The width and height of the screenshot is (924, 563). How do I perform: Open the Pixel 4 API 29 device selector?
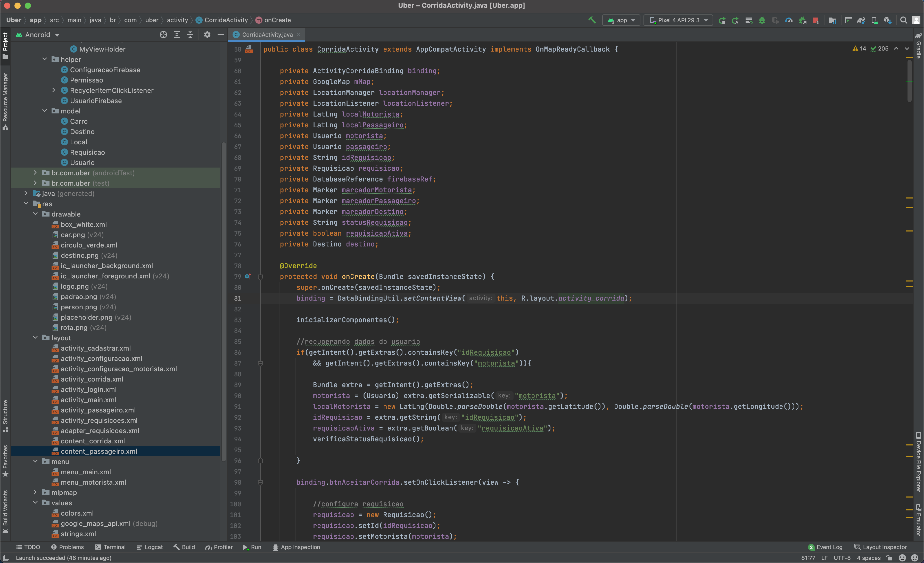click(678, 20)
